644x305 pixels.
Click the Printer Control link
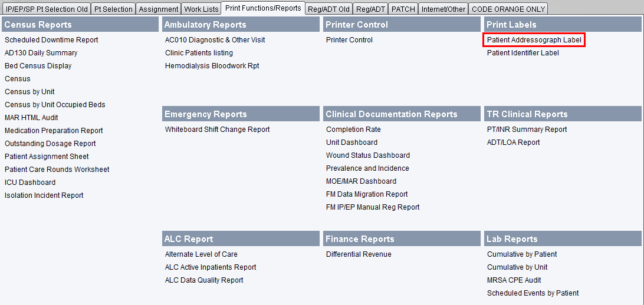(349, 40)
